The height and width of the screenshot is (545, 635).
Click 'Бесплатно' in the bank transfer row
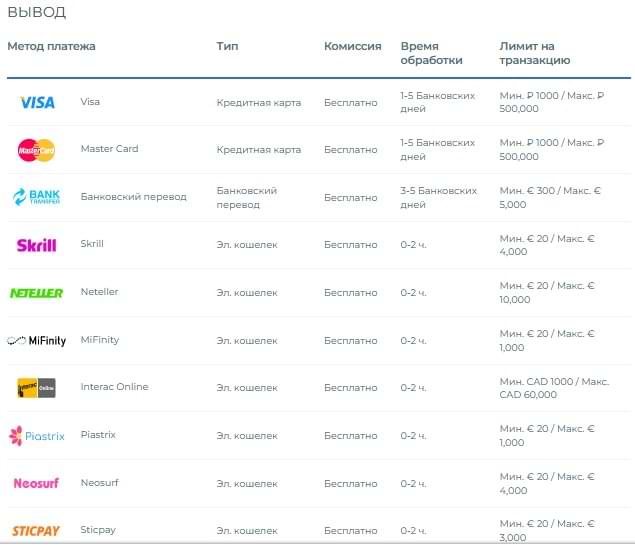351,198
